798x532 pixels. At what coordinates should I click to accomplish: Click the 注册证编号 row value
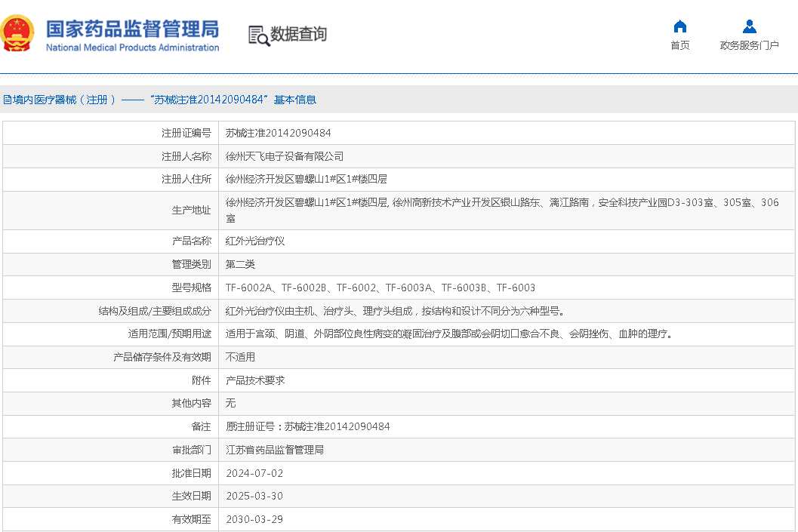click(278, 133)
